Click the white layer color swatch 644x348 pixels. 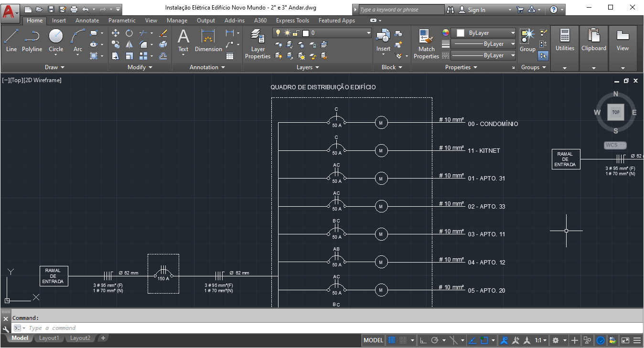coord(306,33)
